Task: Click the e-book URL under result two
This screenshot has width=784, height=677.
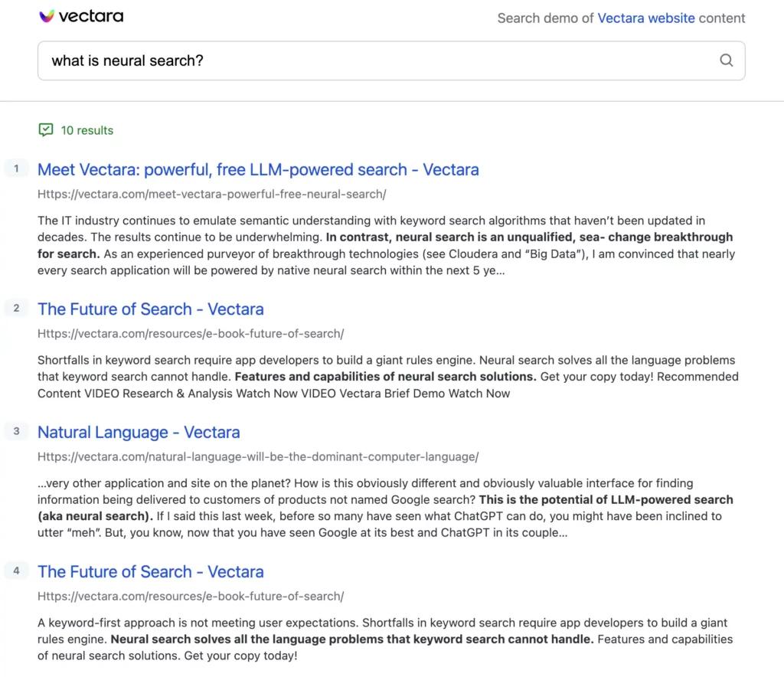Action: (x=191, y=334)
